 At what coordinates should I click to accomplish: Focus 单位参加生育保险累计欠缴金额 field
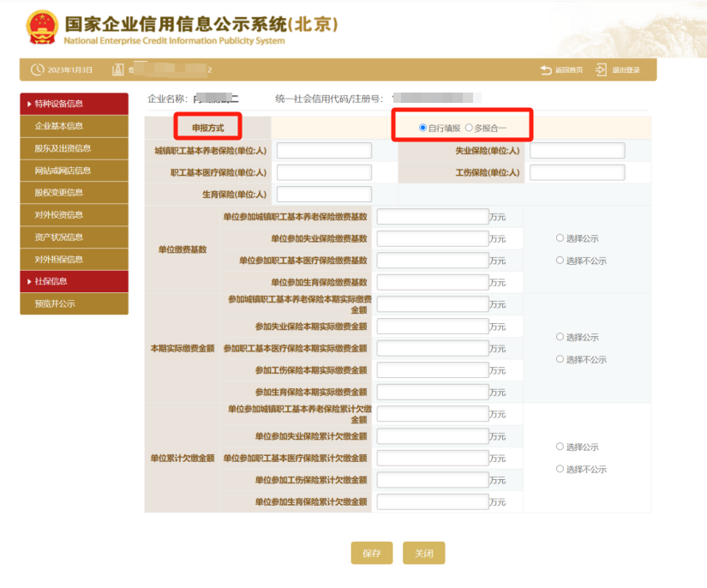point(433,502)
